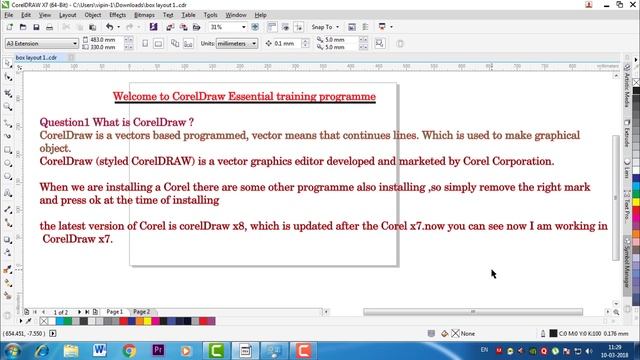Open the A3 Extension page size dropdown
This screenshot has width=640, height=360.
41,43
